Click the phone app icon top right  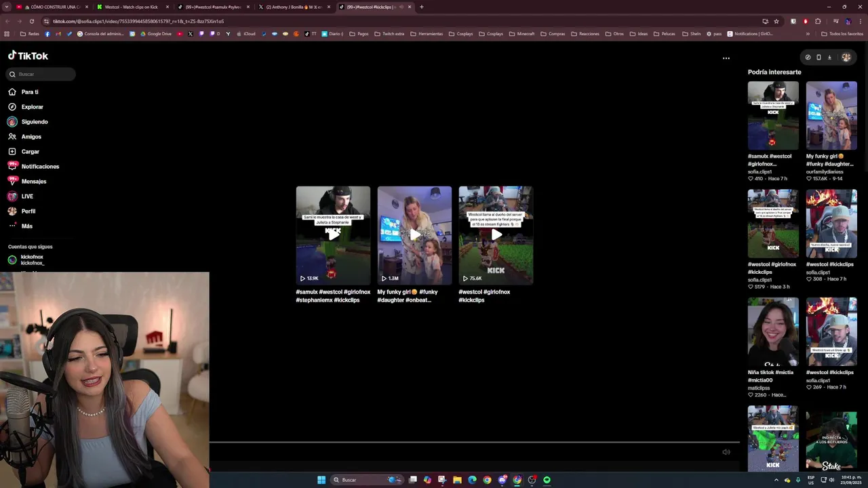[x=818, y=57]
